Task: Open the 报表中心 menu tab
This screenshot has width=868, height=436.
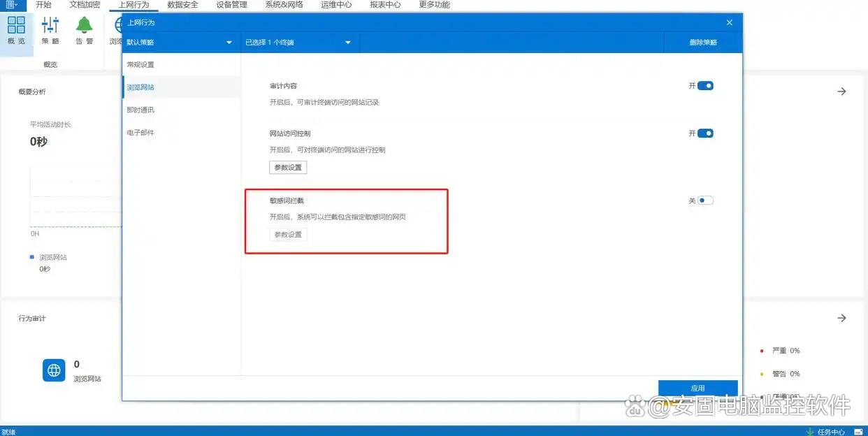Action: point(386,4)
